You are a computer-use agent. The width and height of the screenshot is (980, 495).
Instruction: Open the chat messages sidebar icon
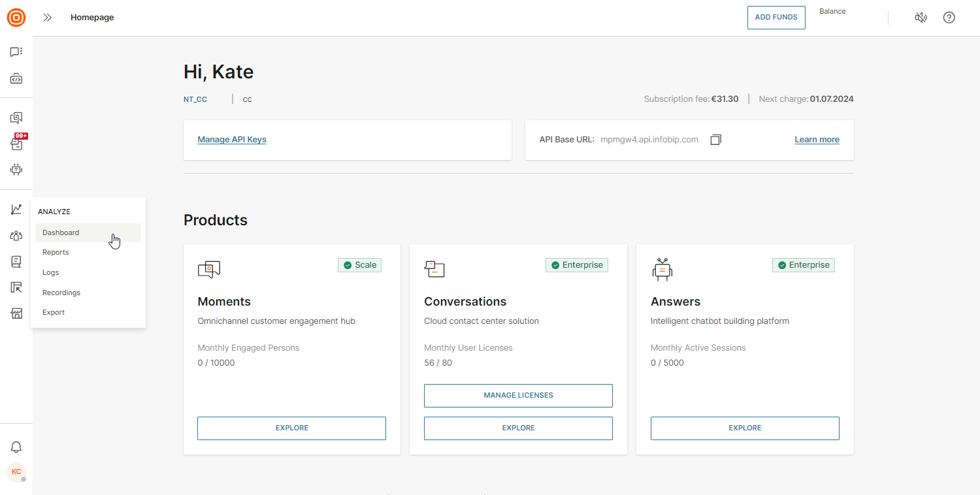(16, 52)
